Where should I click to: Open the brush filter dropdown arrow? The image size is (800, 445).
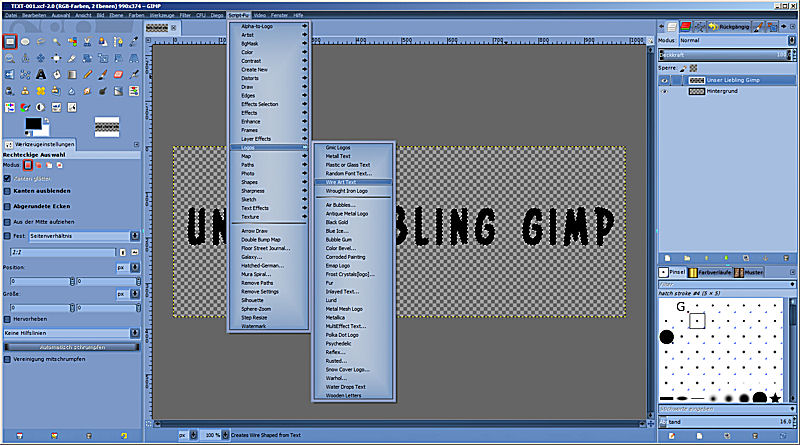(792, 284)
